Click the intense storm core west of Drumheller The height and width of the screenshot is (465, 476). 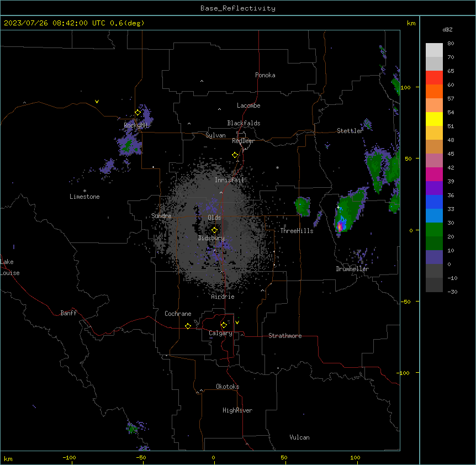click(x=340, y=226)
